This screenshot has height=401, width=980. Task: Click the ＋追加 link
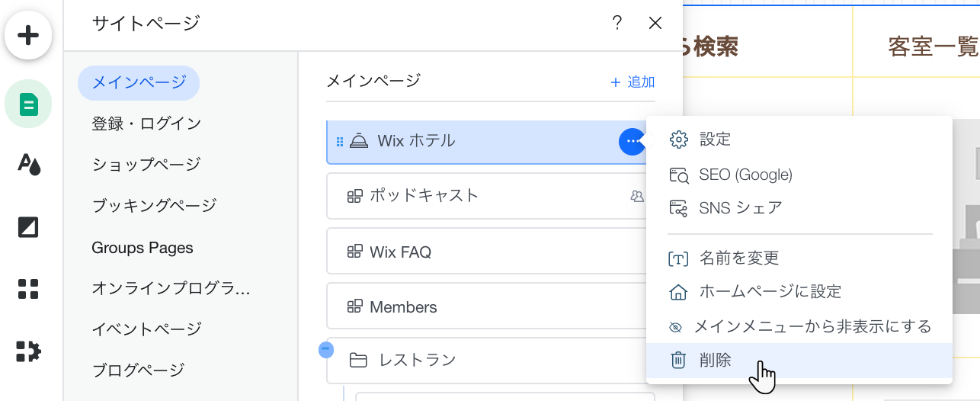tap(632, 82)
